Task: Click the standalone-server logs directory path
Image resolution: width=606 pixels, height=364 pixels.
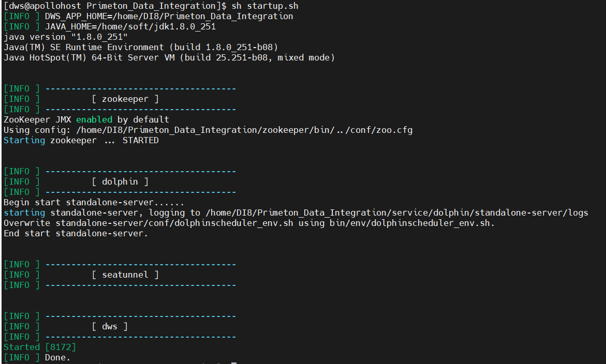Action: [x=396, y=213]
